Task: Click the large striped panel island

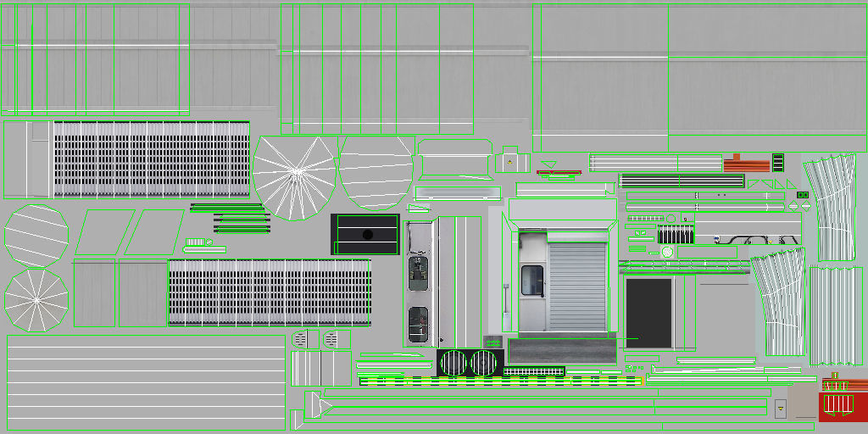Action: (x=146, y=382)
